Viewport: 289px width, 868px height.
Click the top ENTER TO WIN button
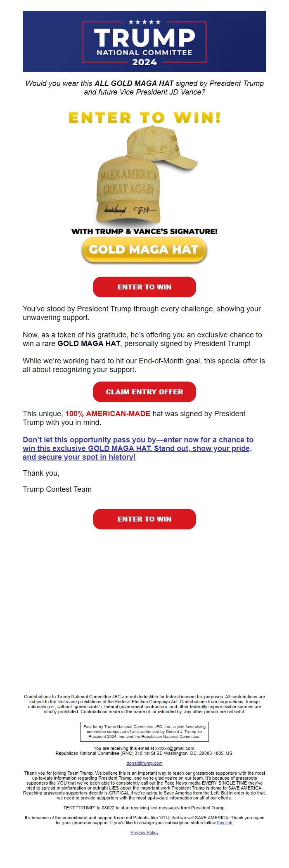144,287
